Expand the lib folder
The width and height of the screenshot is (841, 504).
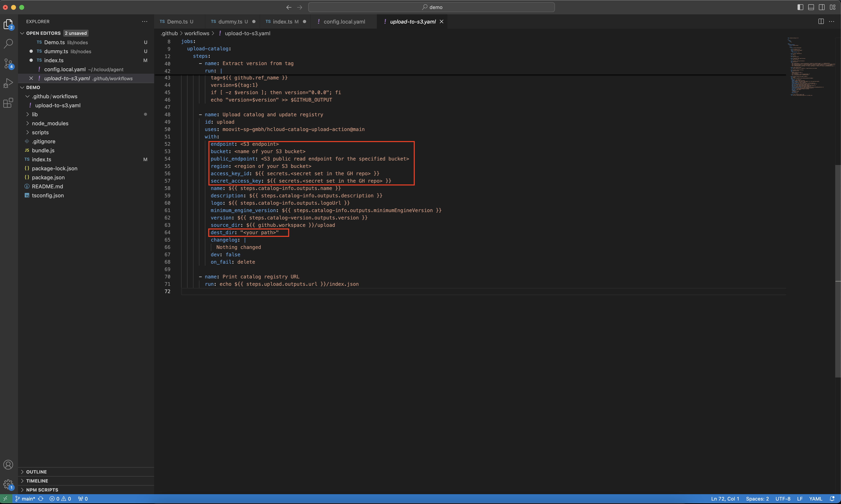pyautogui.click(x=35, y=114)
